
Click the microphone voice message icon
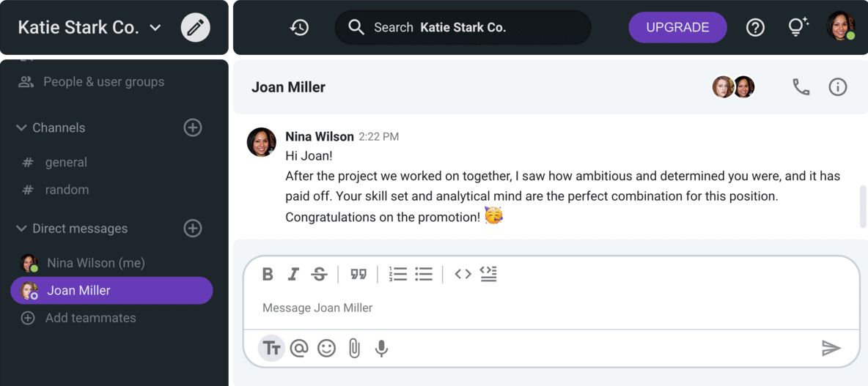click(381, 349)
